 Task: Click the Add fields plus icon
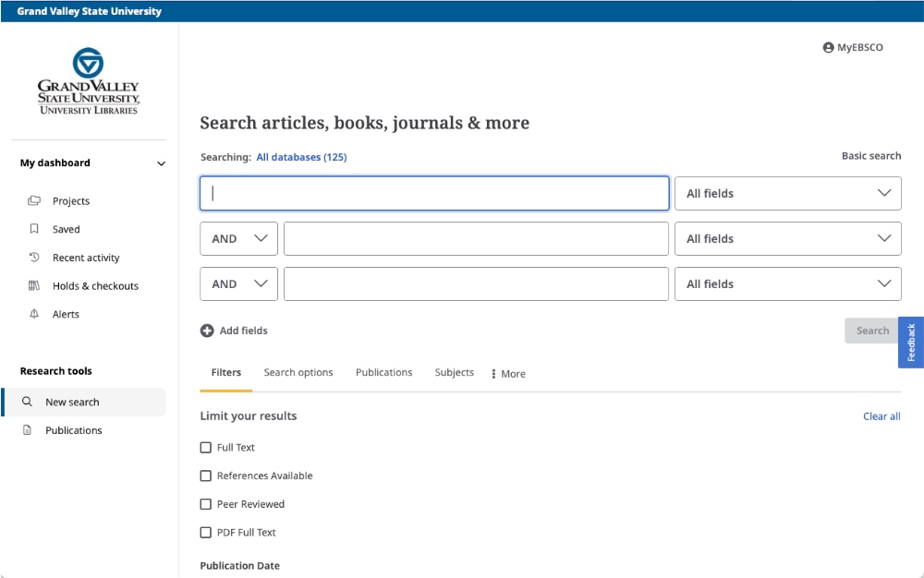pos(207,330)
